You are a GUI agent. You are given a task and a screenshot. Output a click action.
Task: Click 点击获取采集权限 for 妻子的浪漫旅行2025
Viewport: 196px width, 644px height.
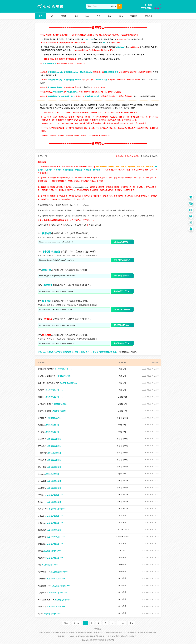tap(64, 600)
